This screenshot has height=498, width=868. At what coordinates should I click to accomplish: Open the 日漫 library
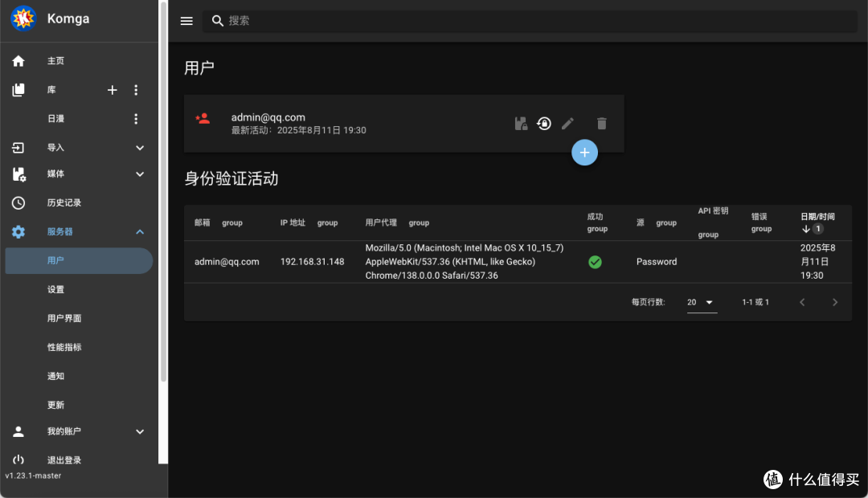coord(56,118)
